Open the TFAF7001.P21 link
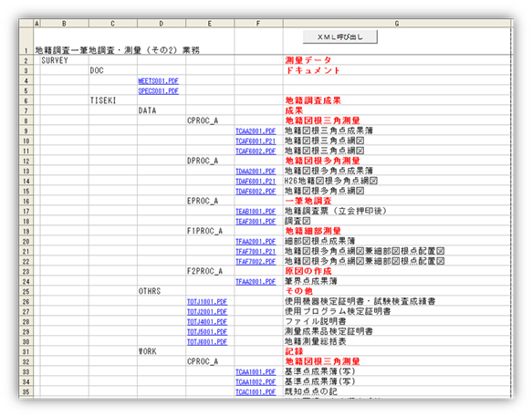This screenshot has height=417, width=532. (x=256, y=252)
